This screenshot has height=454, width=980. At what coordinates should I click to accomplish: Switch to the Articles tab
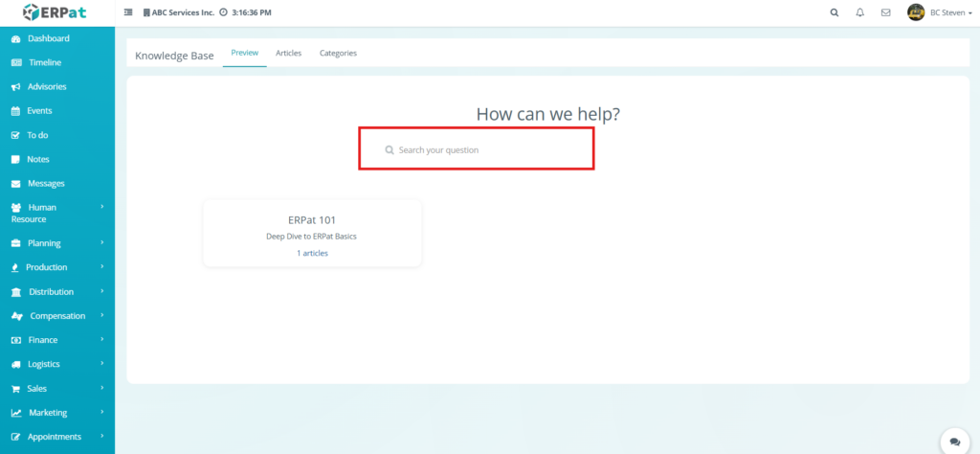pos(288,54)
